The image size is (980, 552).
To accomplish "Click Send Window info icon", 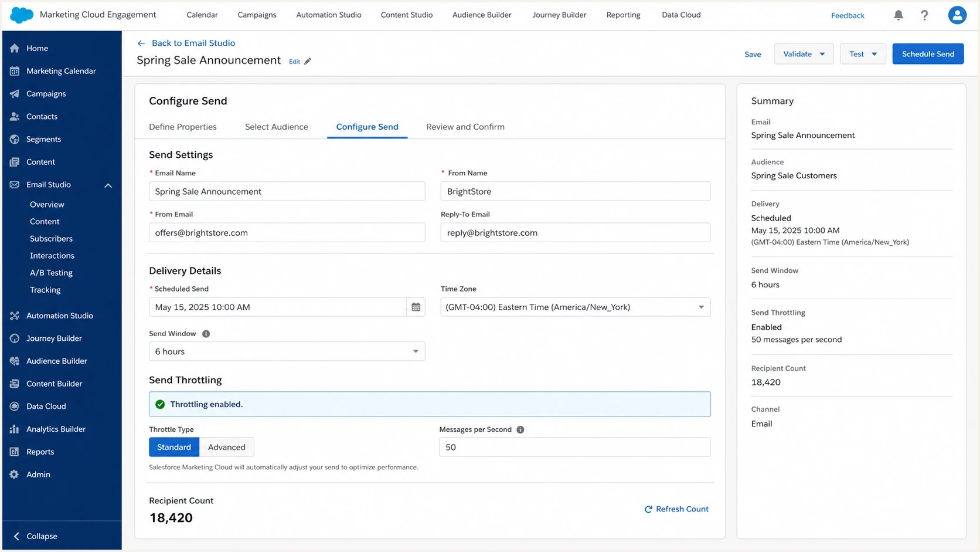I will click(206, 334).
